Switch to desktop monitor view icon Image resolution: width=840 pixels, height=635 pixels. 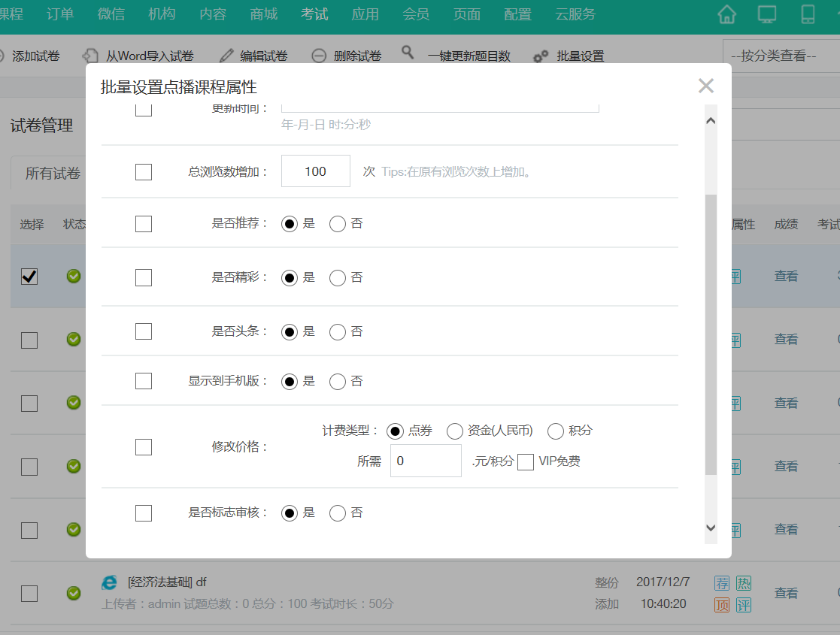(766, 14)
